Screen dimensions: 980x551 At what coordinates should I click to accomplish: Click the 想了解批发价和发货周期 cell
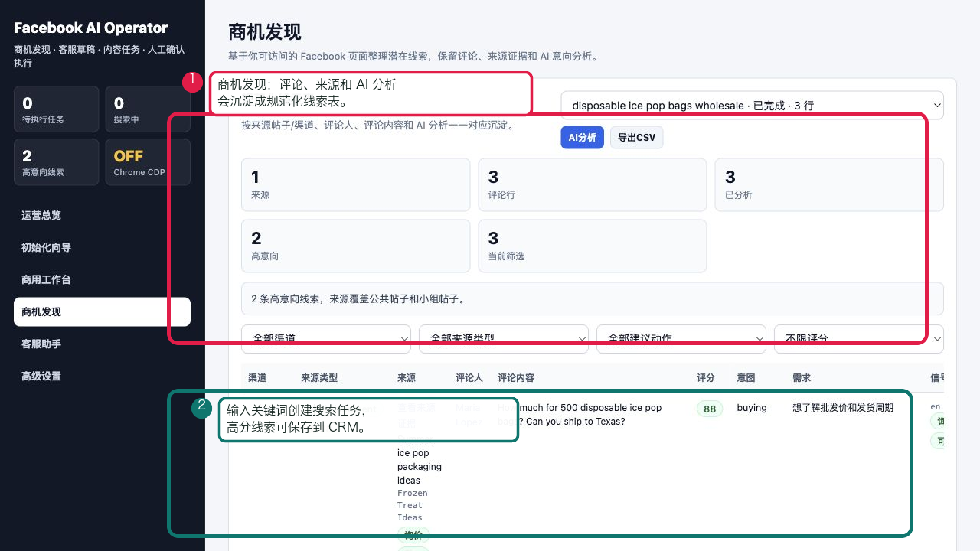coord(843,408)
